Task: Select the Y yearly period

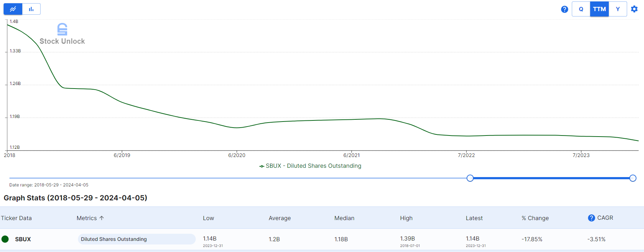Action: pyautogui.click(x=618, y=9)
